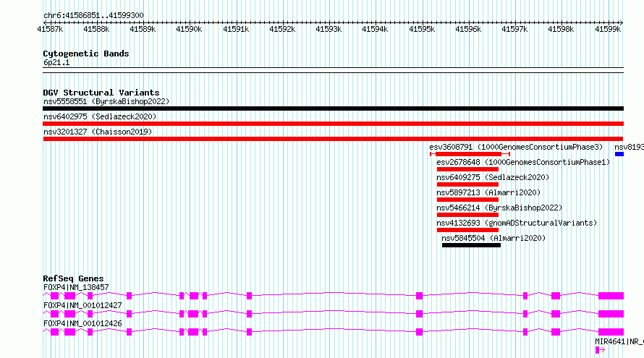Image resolution: width=644 pixels, height=358 pixels.
Task: Select the last exon of FOXP4 NM_001012426
Action: tap(611, 332)
